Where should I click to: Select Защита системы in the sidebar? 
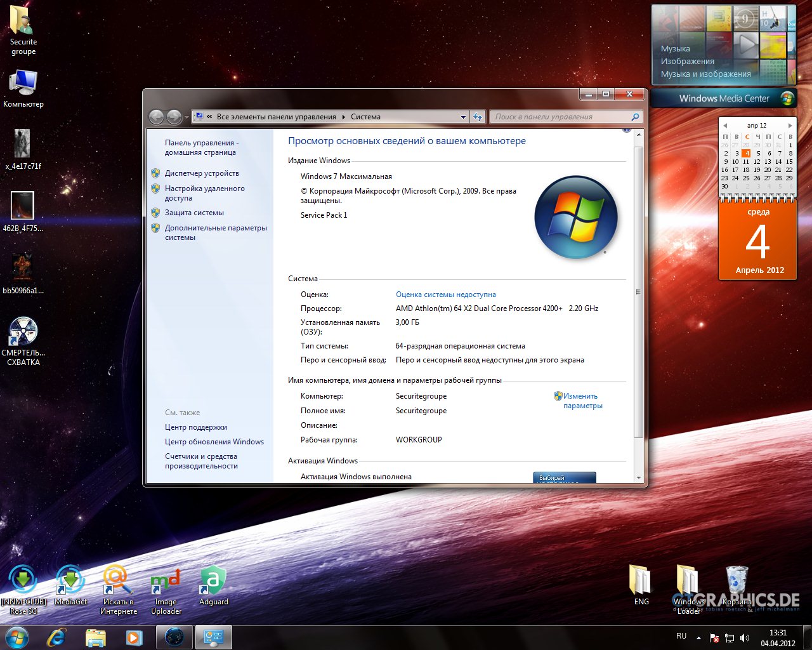(194, 213)
